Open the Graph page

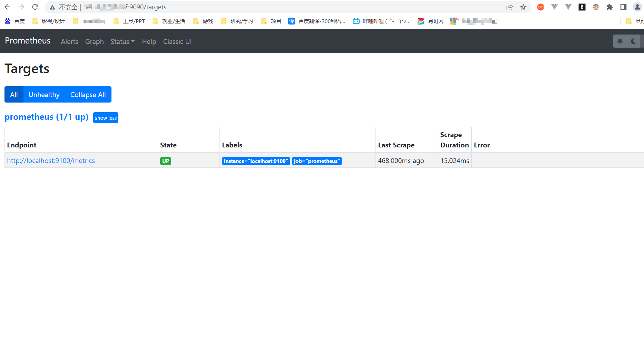click(x=95, y=41)
